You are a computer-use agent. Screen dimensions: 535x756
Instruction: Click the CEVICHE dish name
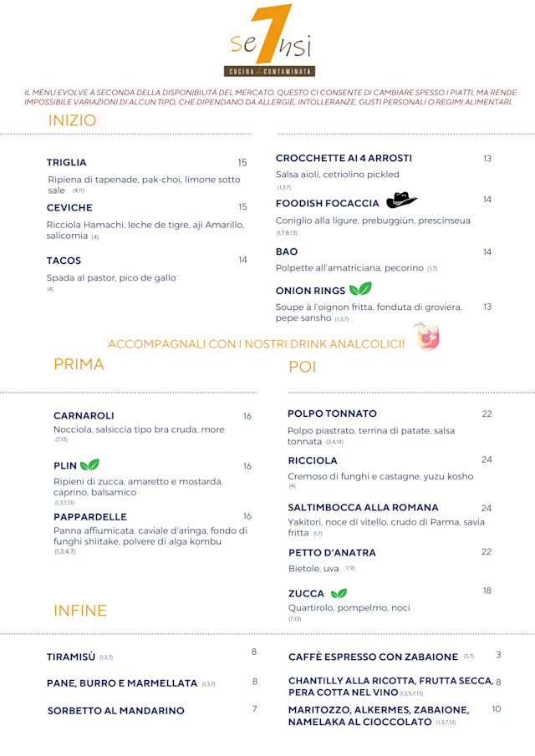69,207
